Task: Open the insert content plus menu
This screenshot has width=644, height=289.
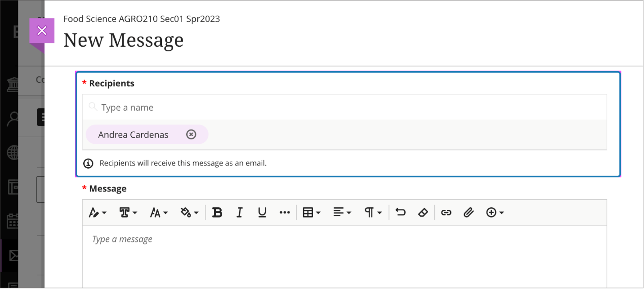Action: (x=495, y=213)
